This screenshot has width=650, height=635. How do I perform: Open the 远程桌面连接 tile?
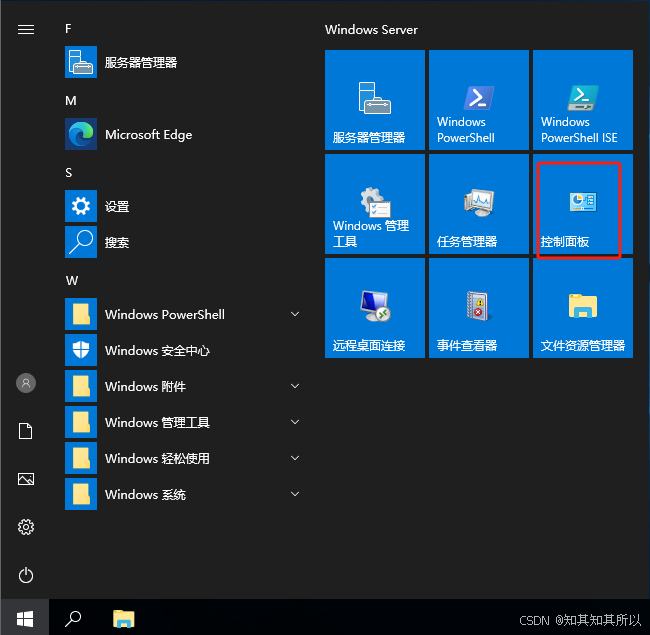tap(375, 308)
